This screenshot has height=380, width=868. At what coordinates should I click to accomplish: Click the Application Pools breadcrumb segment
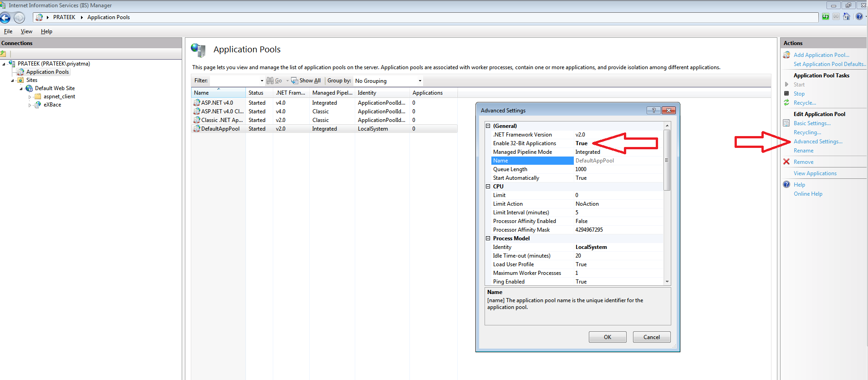pyautogui.click(x=108, y=17)
